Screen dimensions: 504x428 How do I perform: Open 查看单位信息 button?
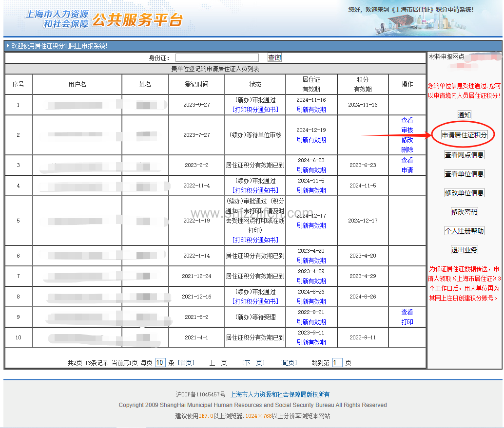pos(464,174)
